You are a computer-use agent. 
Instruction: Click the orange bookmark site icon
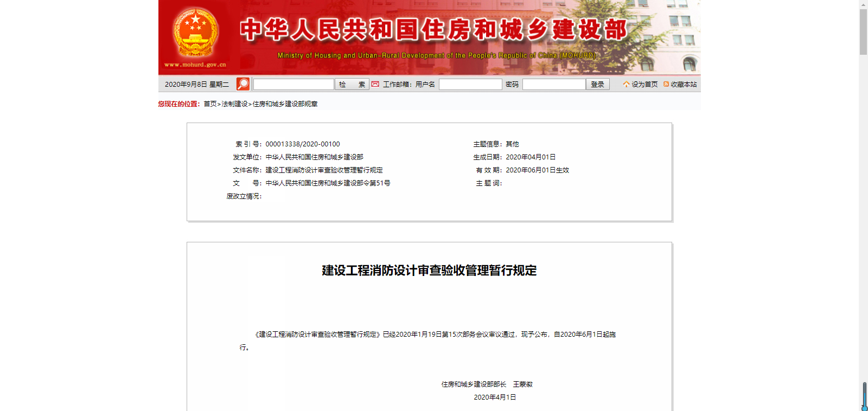[x=666, y=84]
